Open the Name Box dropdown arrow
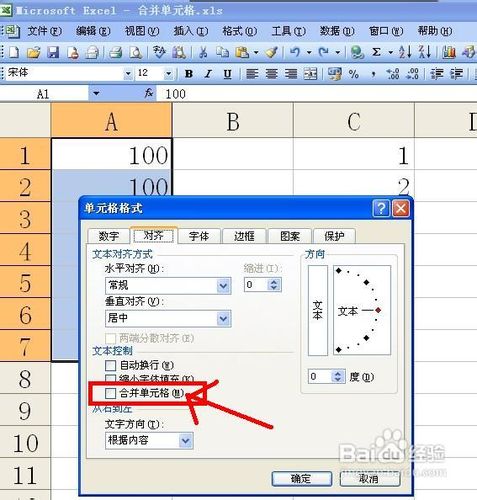Image resolution: width=477 pixels, height=500 pixels. (x=96, y=93)
